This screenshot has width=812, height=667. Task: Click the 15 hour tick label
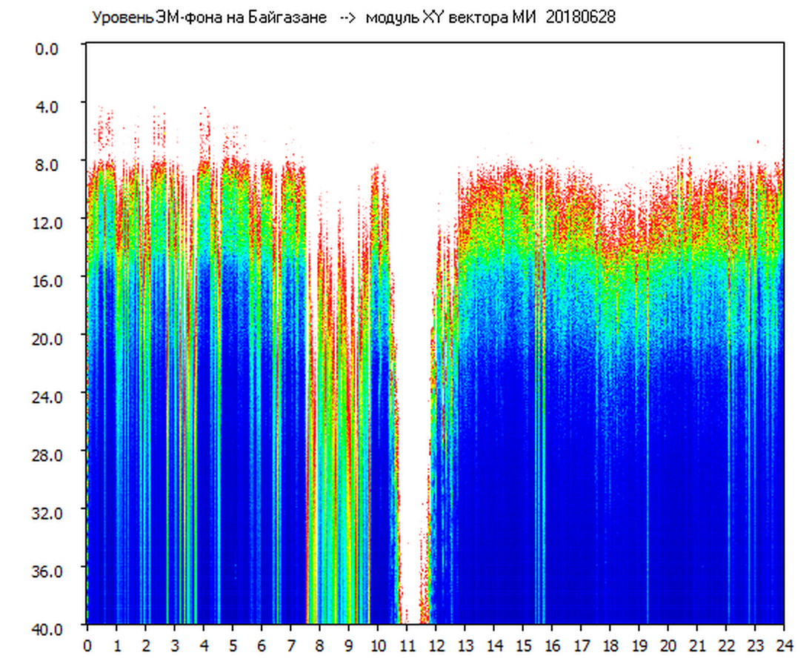tap(522, 646)
